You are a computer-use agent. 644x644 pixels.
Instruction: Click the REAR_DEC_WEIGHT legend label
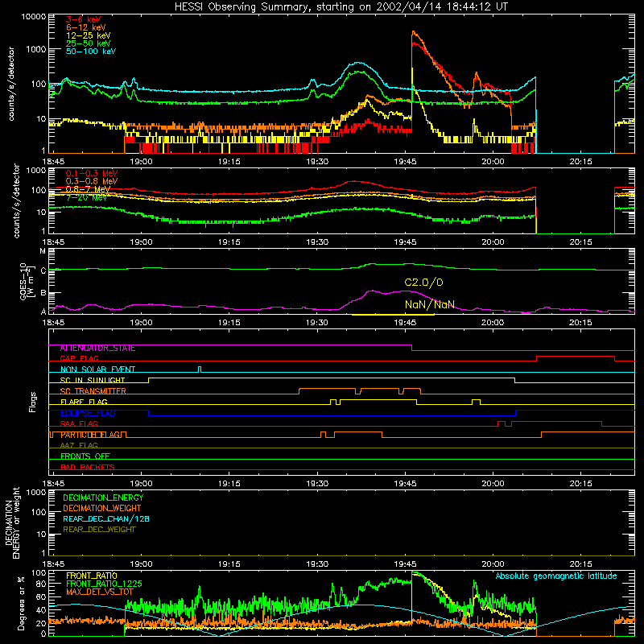point(99,530)
